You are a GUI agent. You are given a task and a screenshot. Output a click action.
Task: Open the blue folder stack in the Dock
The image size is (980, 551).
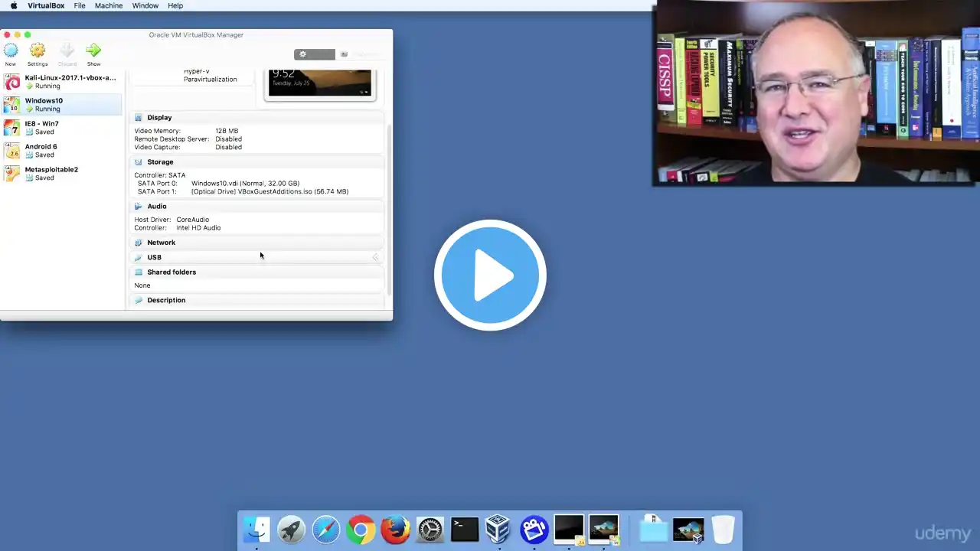654,529
